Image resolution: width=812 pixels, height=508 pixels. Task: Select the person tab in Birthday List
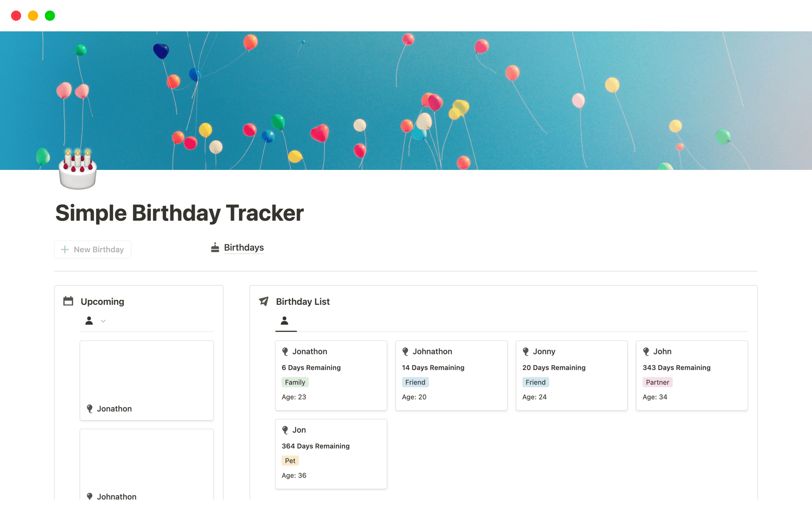point(285,321)
